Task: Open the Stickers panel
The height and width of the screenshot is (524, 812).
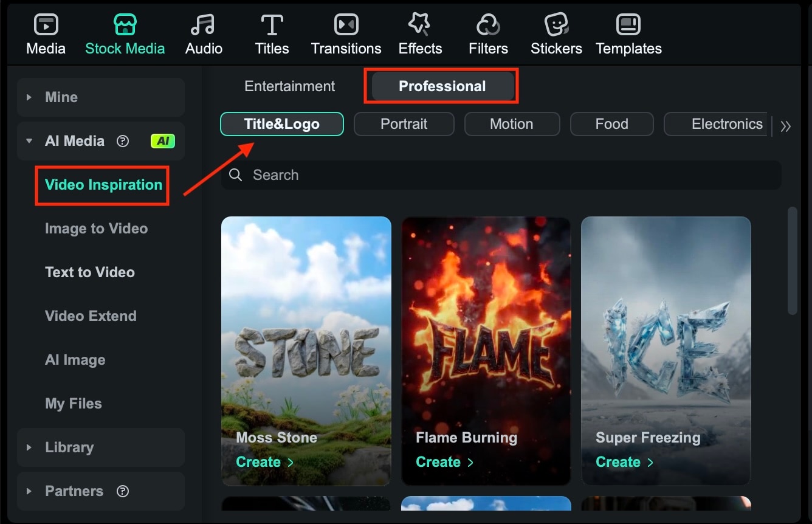Action: (x=556, y=33)
